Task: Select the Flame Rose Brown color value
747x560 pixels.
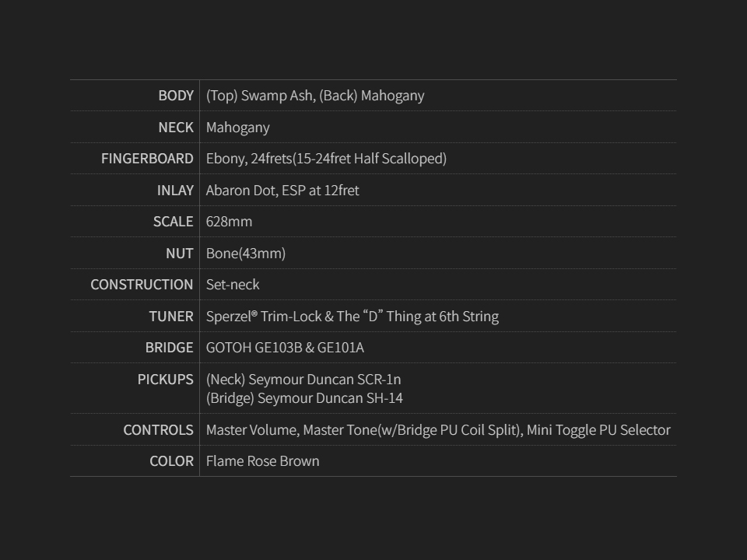Action: [262, 461]
